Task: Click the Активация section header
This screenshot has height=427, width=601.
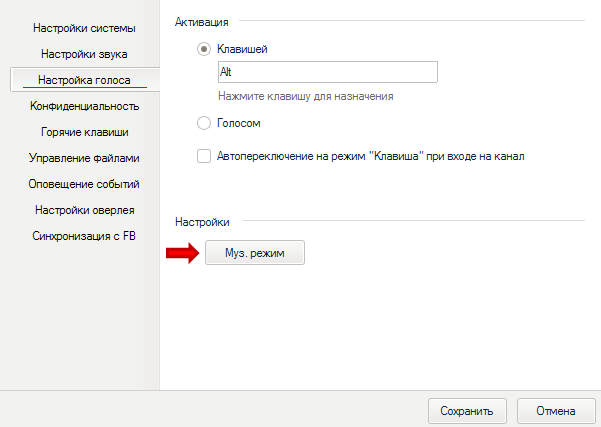Action: (202, 22)
